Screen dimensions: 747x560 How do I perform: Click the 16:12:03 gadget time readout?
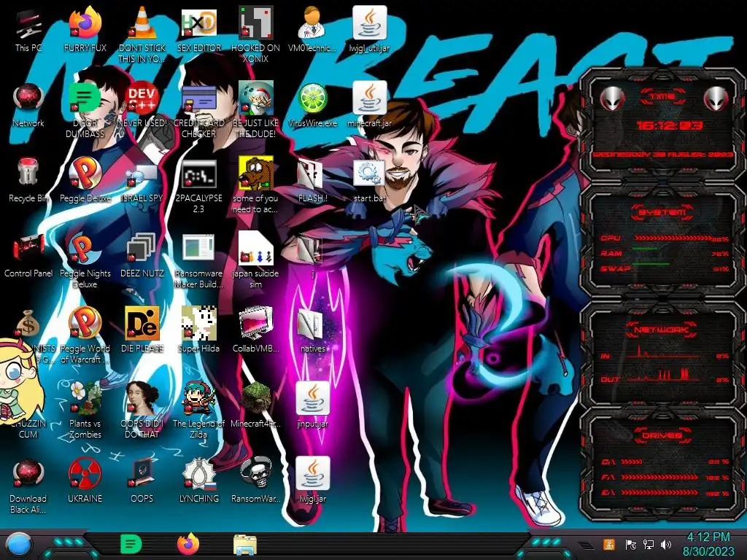pos(670,125)
